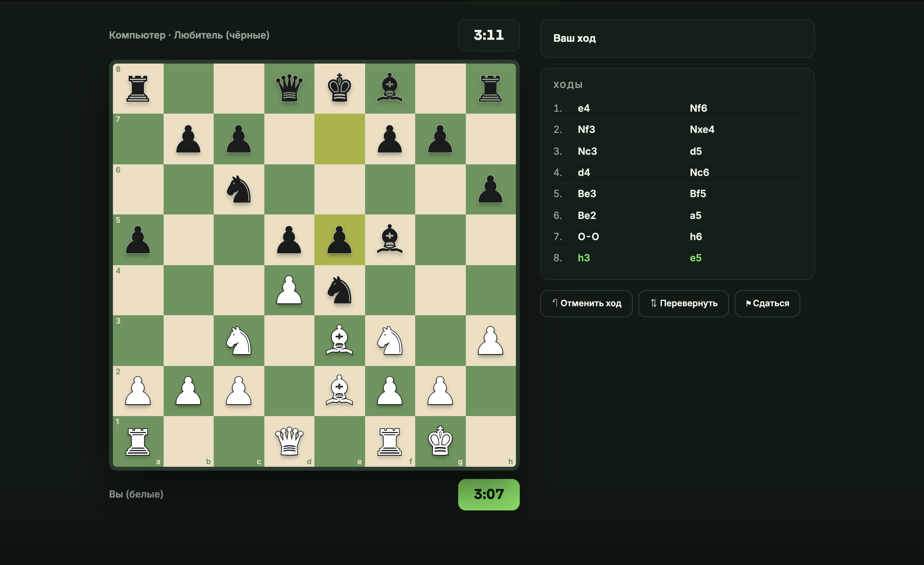Select the white bishop on e2
This screenshot has width=924, height=565.
[339, 391]
